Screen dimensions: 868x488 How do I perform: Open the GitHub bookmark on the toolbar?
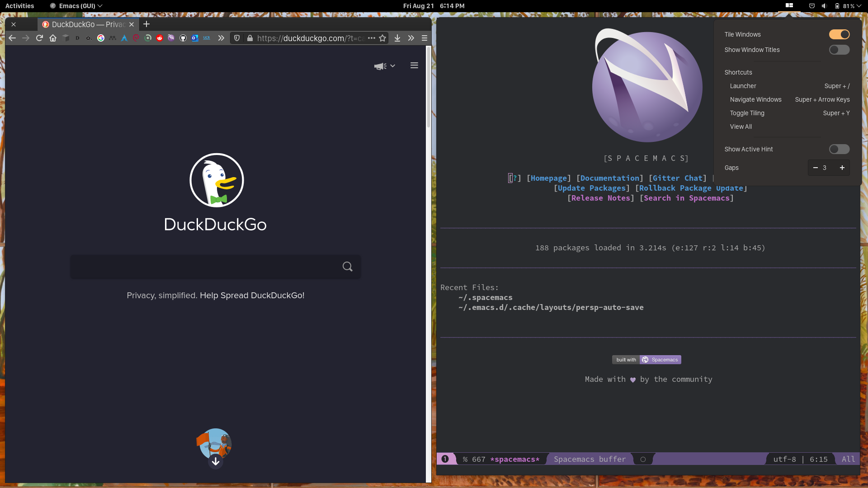pos(183,38)
